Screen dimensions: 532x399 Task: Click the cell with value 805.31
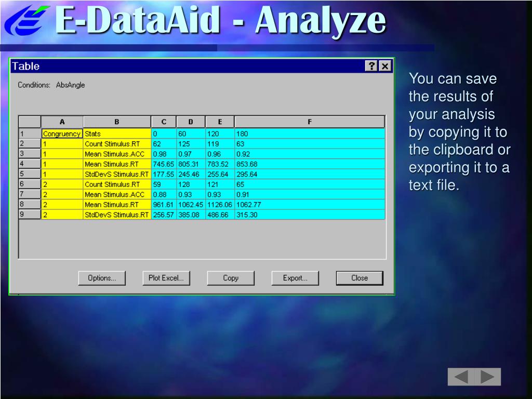tap(191, 164)
